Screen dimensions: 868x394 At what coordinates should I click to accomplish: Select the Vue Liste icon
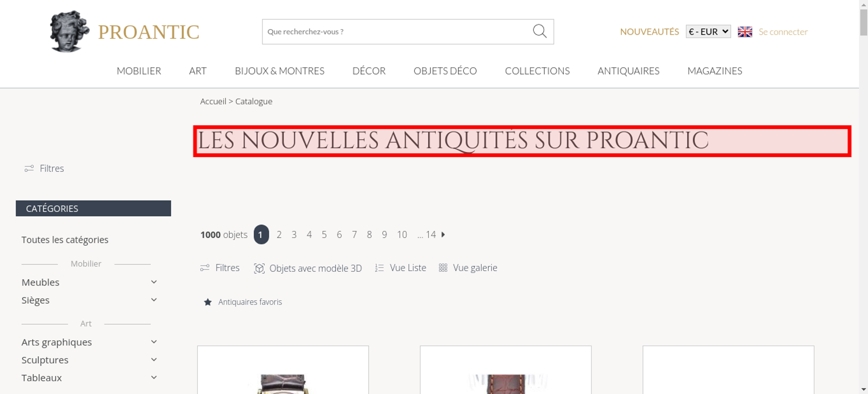(379, 268)
